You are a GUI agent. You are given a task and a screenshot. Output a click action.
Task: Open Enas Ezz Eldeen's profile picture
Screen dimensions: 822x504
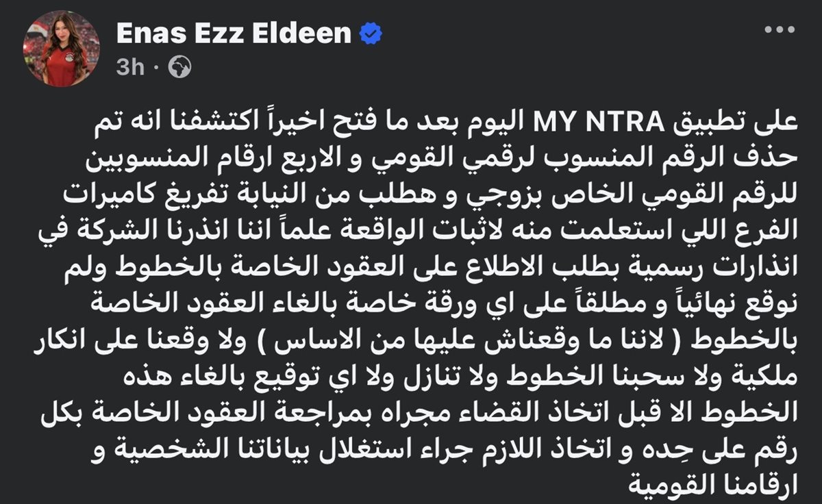(x=62, y=49)
